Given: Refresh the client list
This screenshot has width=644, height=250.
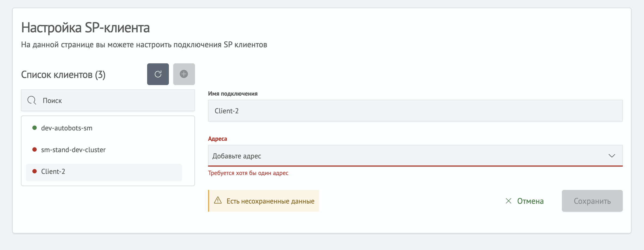Looking at the screenshot, I should pos(158,74).
